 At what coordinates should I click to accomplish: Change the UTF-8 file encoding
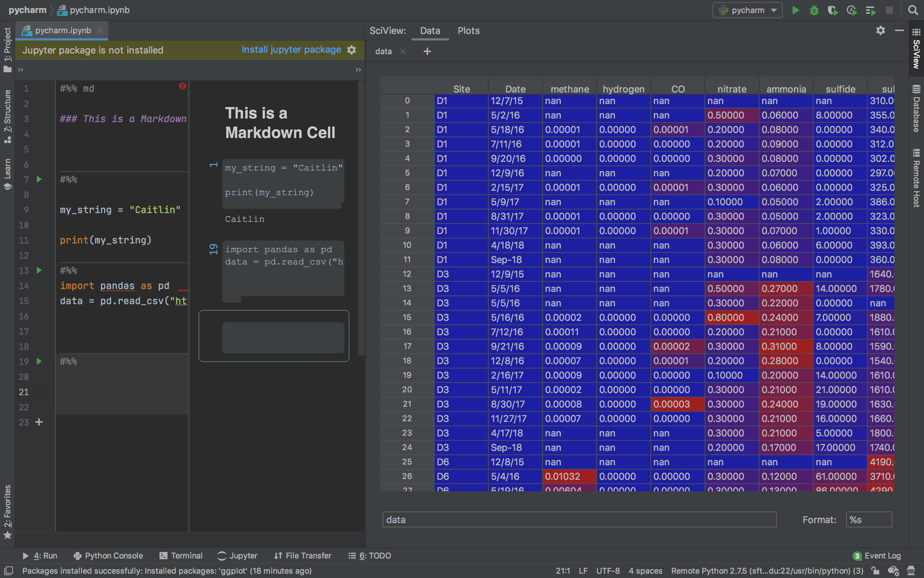click(608, 571)
